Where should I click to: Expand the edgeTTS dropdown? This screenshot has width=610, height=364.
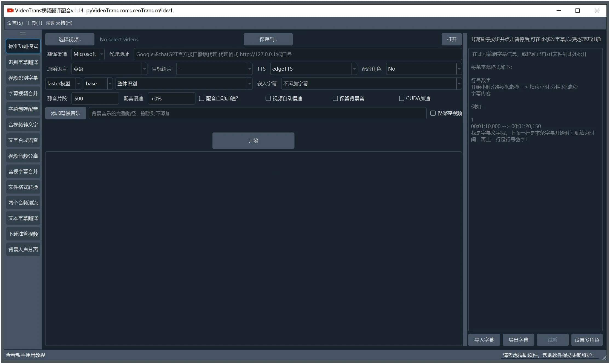tap(354, 69)
